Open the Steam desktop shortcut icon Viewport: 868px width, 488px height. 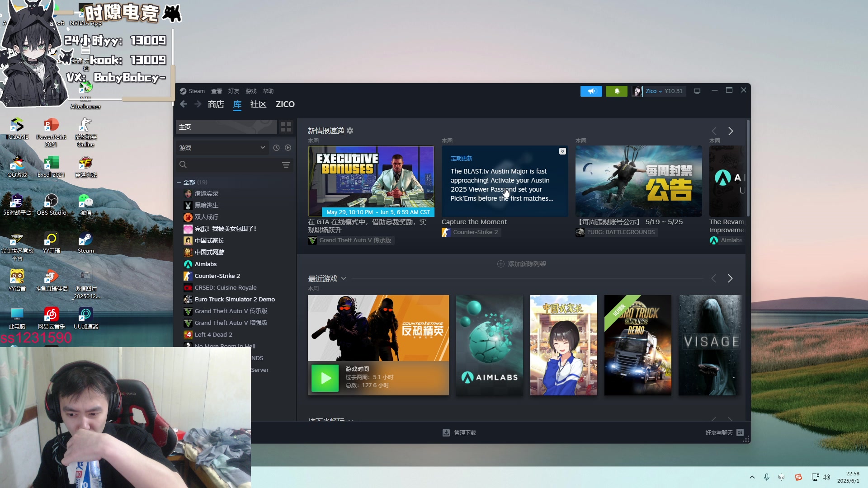85,243
